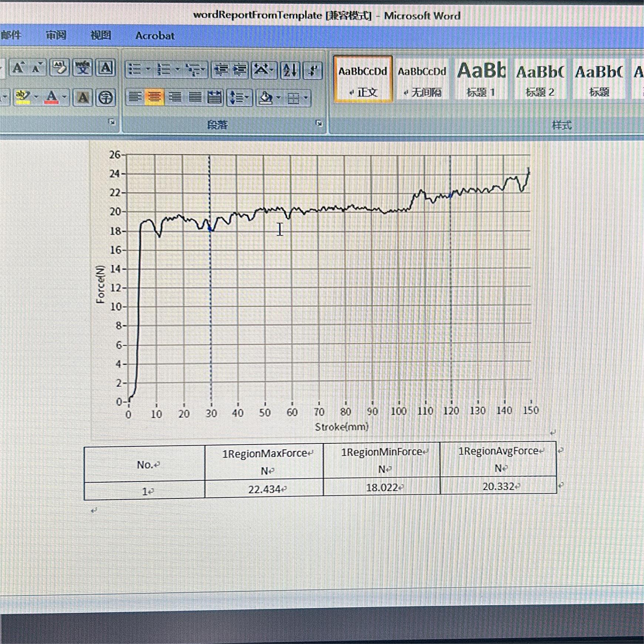This screenshot has height=644, width=644.
Task: Clear formatting with the eraser icon
Action: tap(59, 68)
